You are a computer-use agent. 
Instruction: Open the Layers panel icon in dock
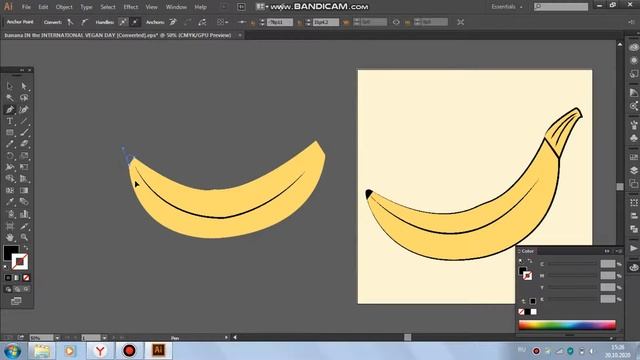point(633,171)
